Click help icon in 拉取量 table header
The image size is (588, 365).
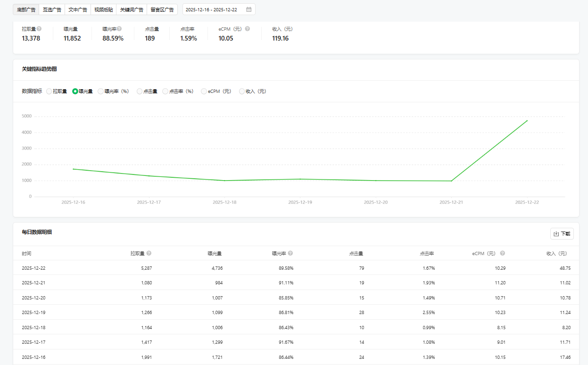[x=149, y=253]
